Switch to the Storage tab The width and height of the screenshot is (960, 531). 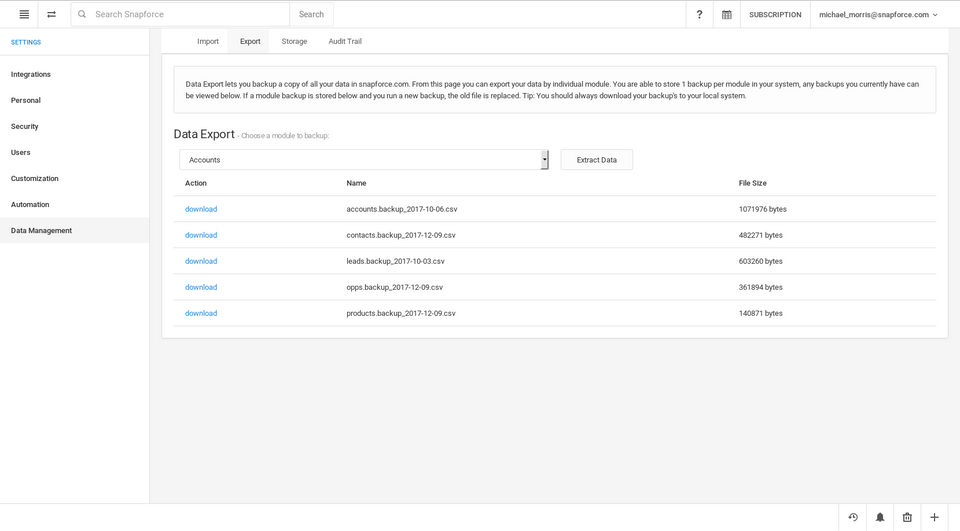[x=294, y=41]
